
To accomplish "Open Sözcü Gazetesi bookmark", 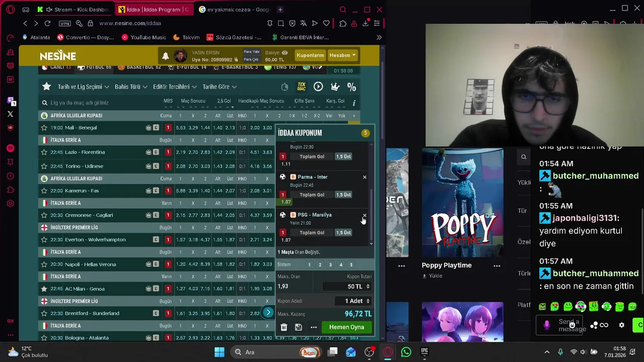I will coord(234,37).
